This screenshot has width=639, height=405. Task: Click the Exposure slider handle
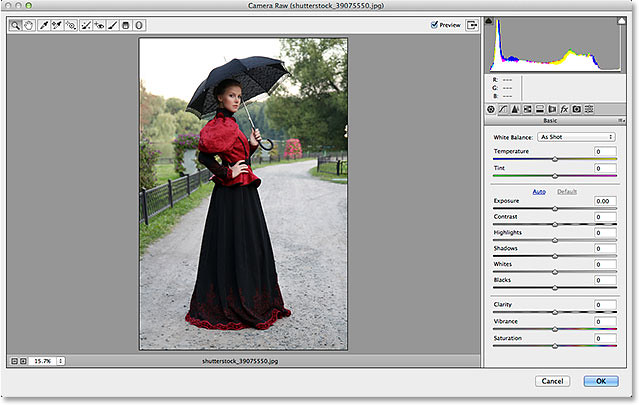(x=555, y=209)
